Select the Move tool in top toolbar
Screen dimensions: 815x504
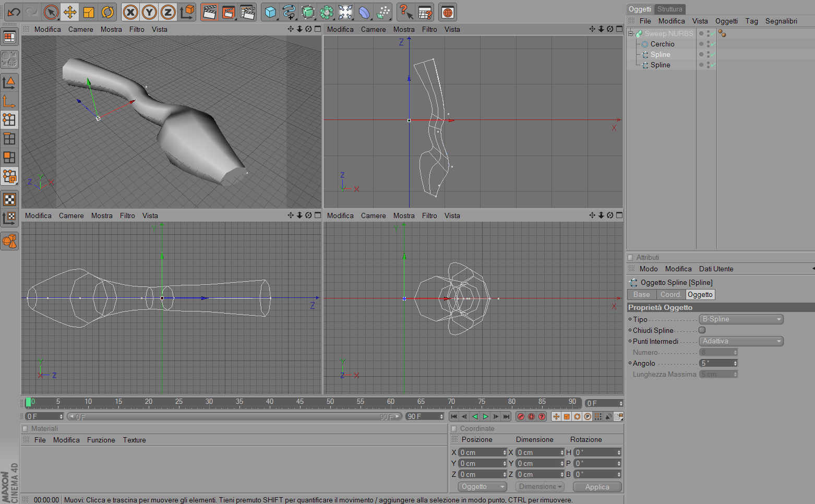[70, 12]
